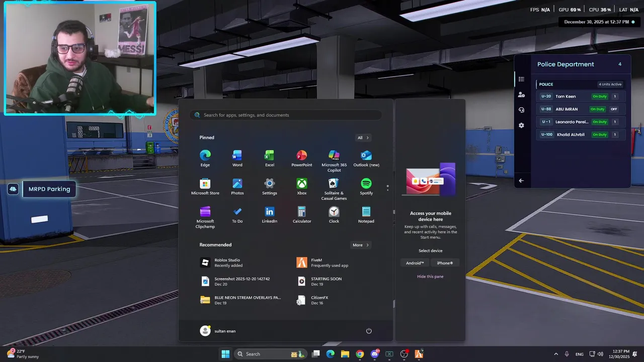
Task: Open Edge from pinned apps
Action: 205,158
